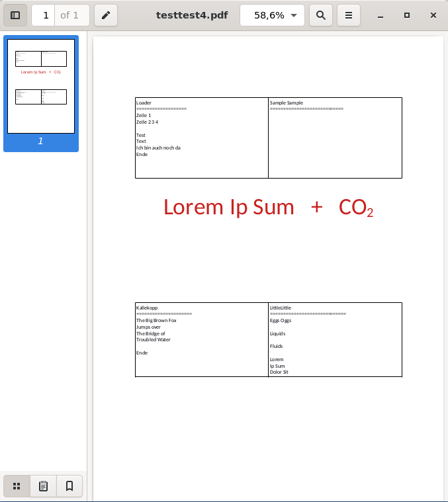Click the Loader table cell heading

point(144,103)
